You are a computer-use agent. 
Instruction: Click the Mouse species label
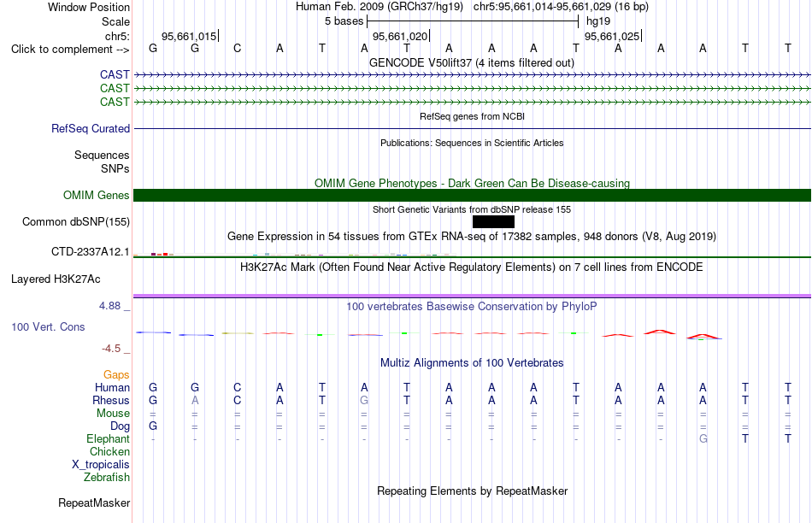point(113,414)
